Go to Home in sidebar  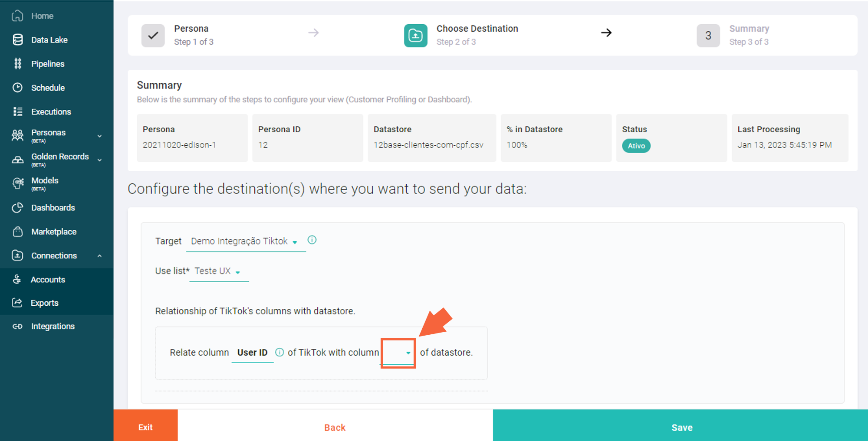point(42,16)
